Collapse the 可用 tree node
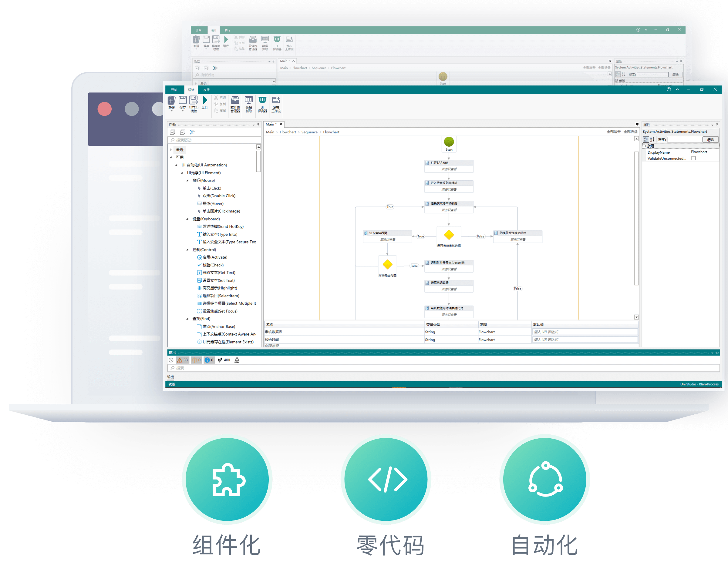This screenshot has height=582, width=728. coord(171,157)
